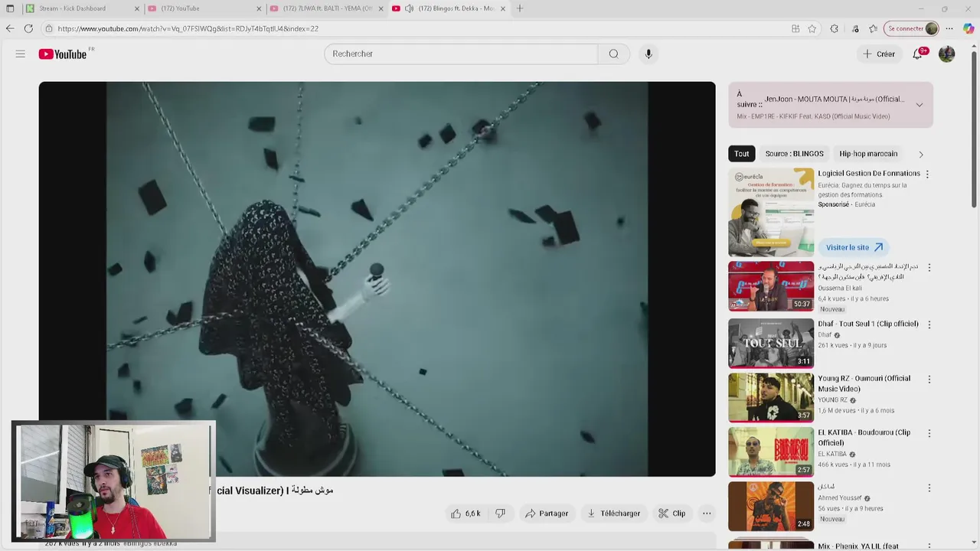Open the YouTube account avatar menu
This screenshot has width=980, height=551.
947,54
